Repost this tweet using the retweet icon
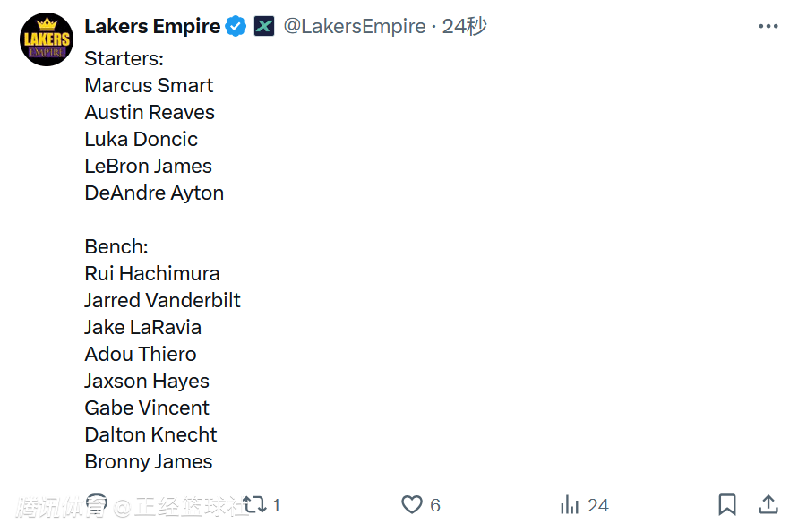Viewport: 798px width, 532px height. point(255,505)
